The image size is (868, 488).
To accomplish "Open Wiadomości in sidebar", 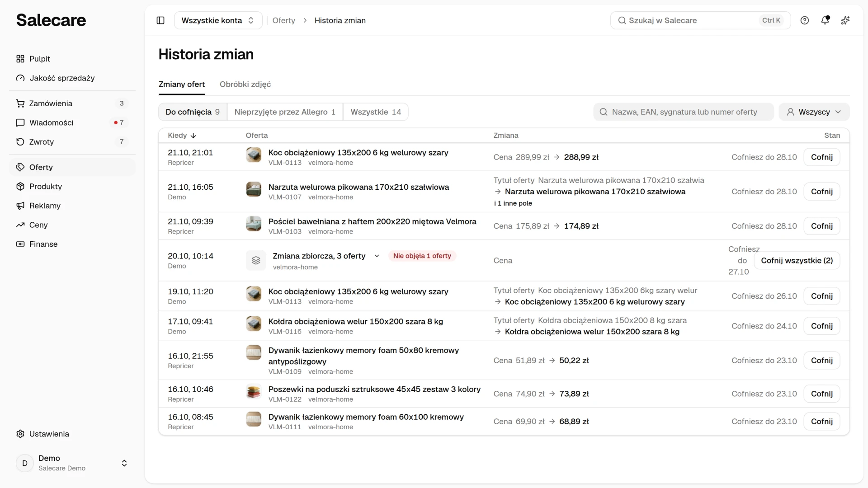I will click(x=72, y=122).
